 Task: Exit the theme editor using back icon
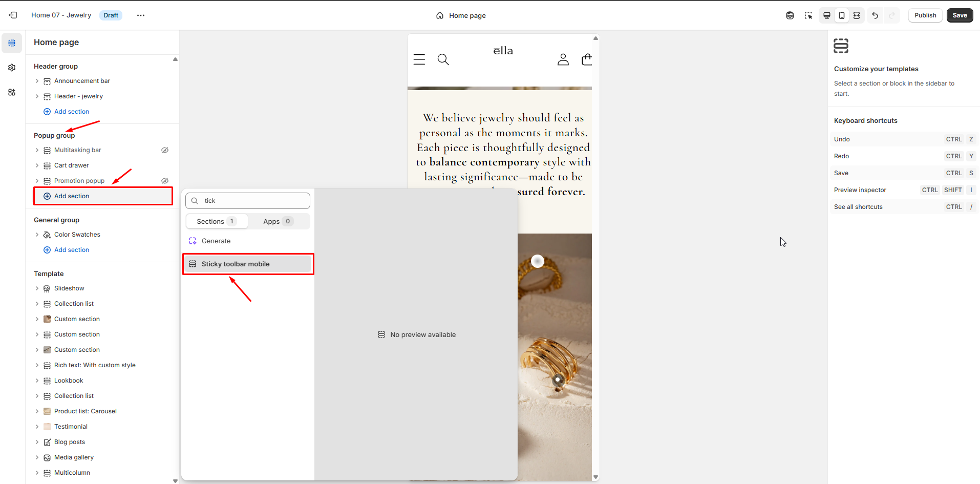point(13,15)
